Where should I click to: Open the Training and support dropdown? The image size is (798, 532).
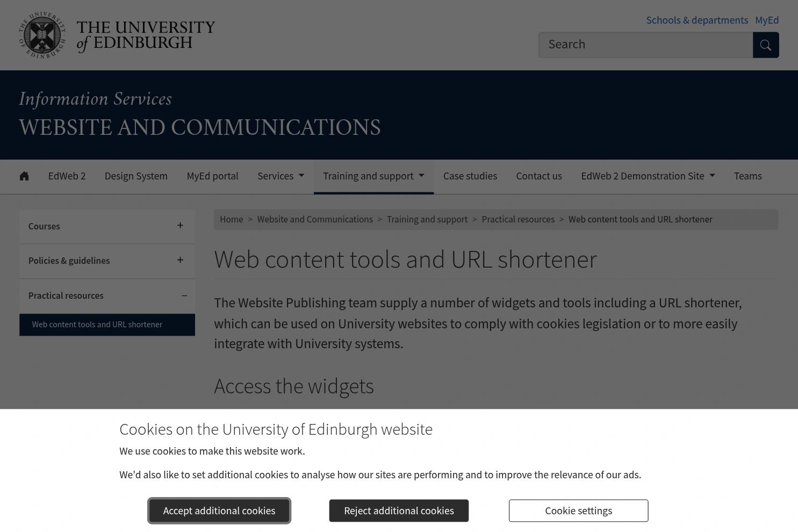pyautogui.click(x=373, y=176)
